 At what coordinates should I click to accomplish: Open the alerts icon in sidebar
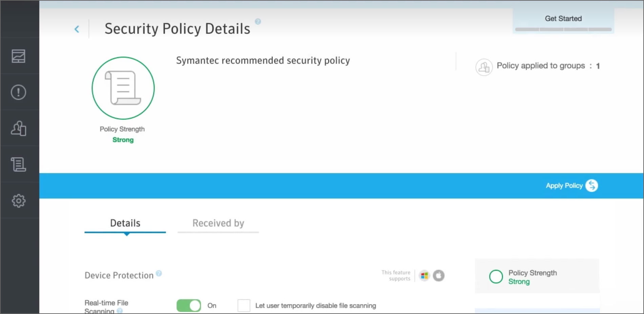[19, 92]
